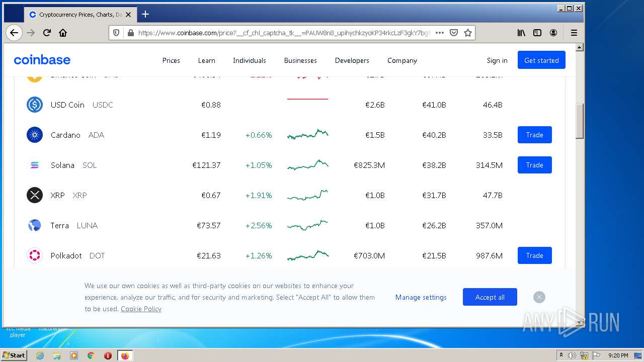Click Trade button for Solana
Viewport: 644px width, 362px height.
click(534, 165)
